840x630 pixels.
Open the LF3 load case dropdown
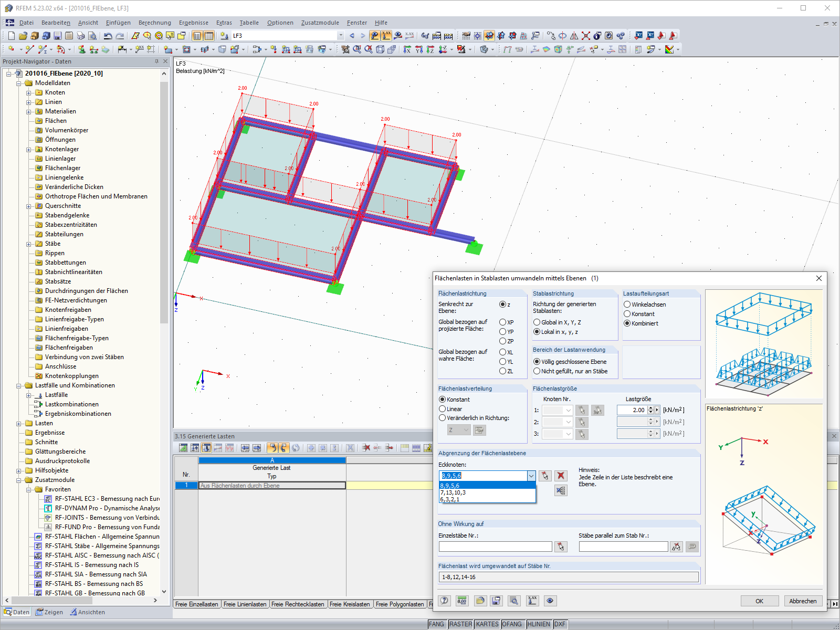point(341,36)
